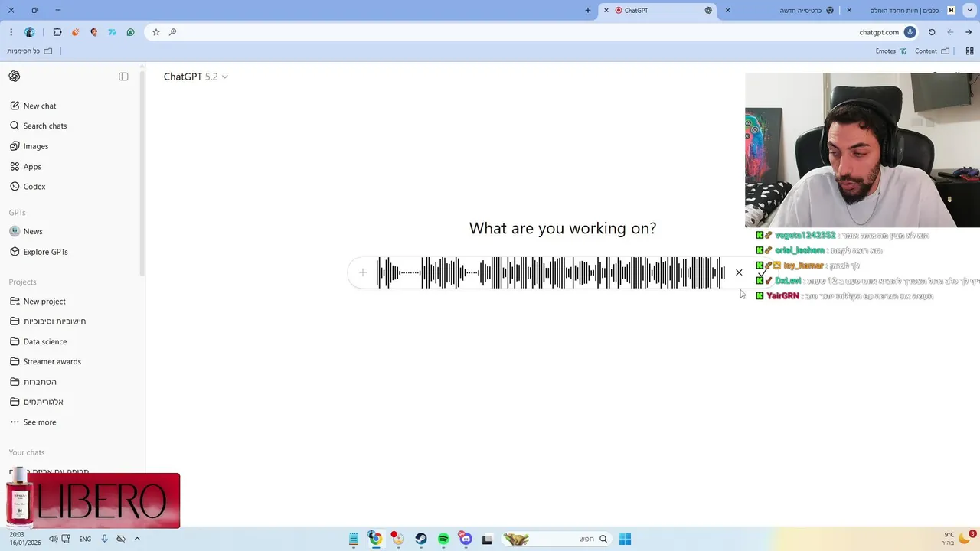Click the face avatar extension icon

point(94,32)
